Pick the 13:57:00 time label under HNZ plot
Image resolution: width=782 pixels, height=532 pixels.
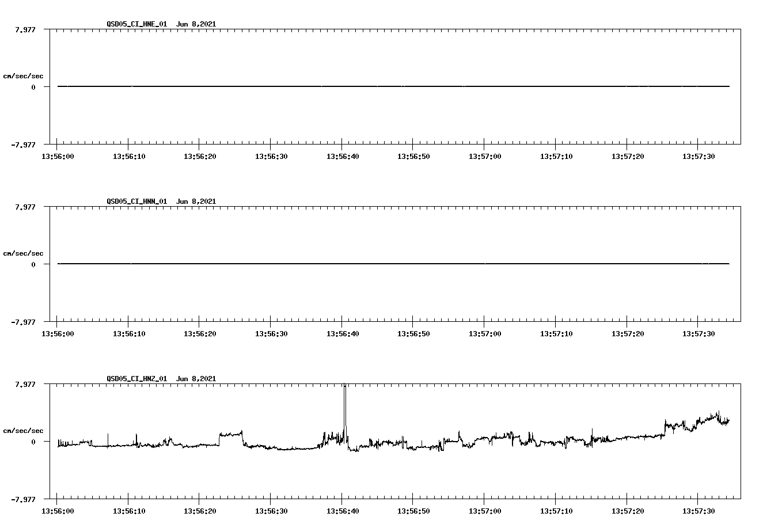(485, 511)
